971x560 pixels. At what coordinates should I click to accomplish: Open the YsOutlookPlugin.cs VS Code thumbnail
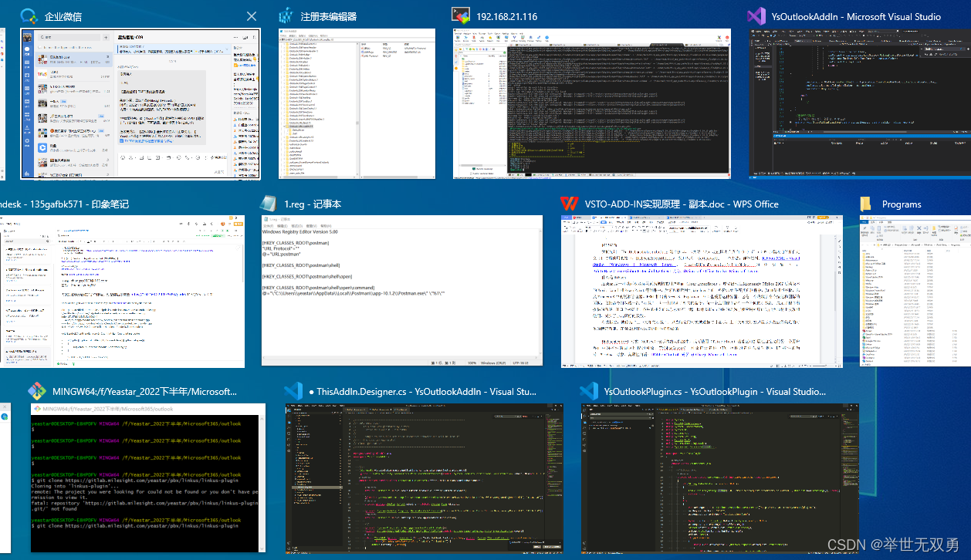tap(720, 477)
